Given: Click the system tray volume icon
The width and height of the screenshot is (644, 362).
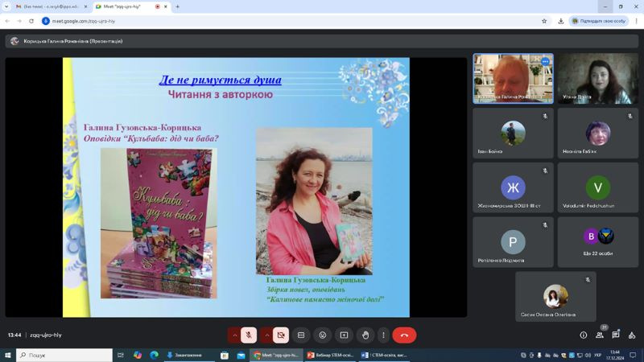Looking at the screenshot, I should point(588,355).
